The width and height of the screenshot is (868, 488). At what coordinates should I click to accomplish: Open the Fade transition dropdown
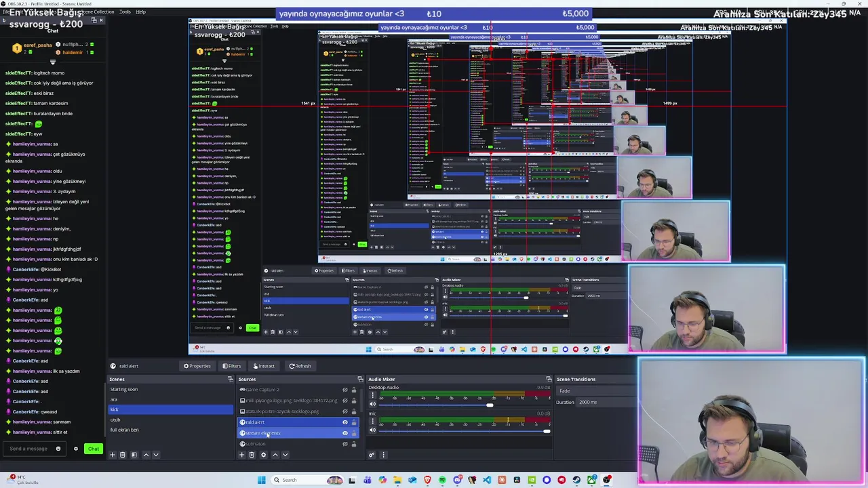[x=595, y=390]
